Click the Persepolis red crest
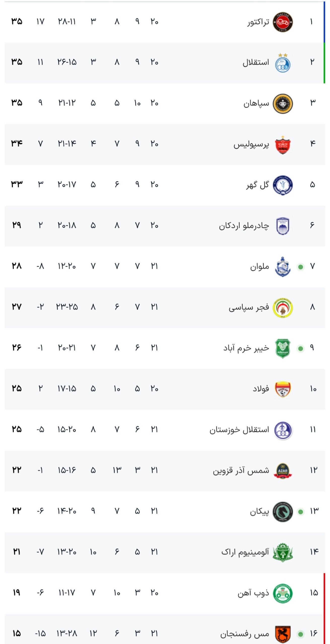The image size is (330, 644). pyautogui.click(x=283, y=145)
